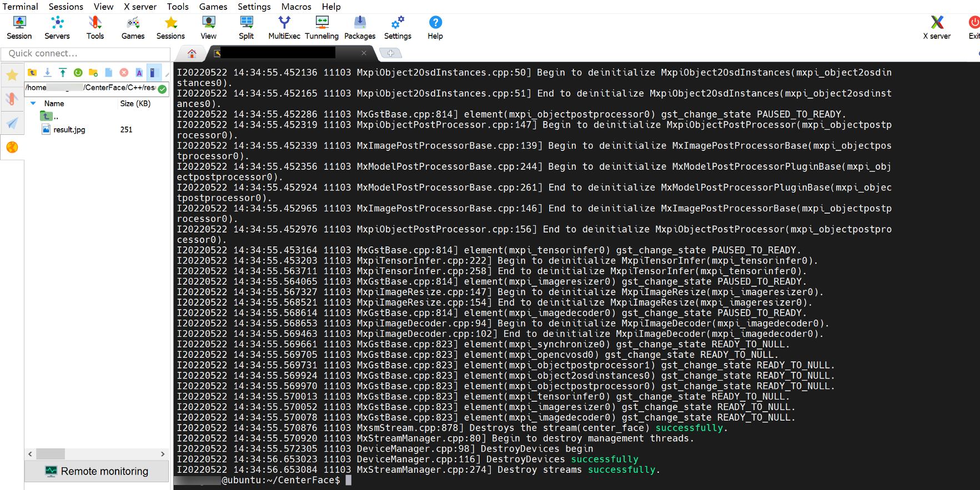
Task: Click the file list horizontal scrollbar thumb
Action: [51, 454]
